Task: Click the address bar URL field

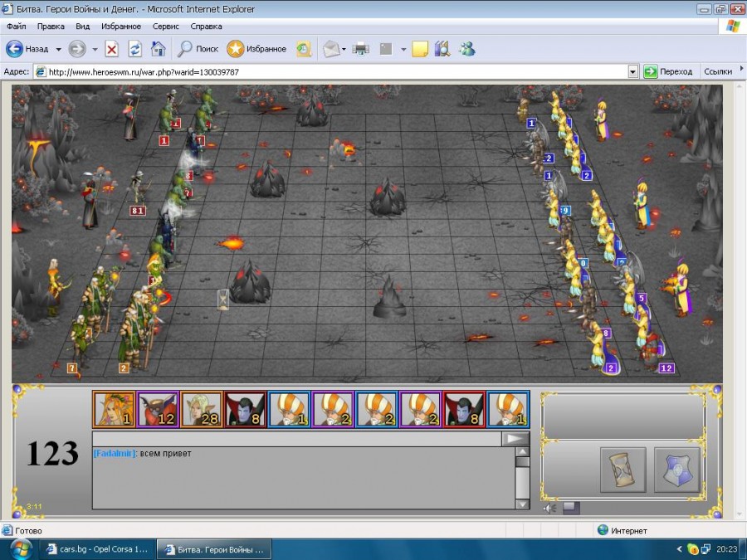Action: click(x=331, y=72)
